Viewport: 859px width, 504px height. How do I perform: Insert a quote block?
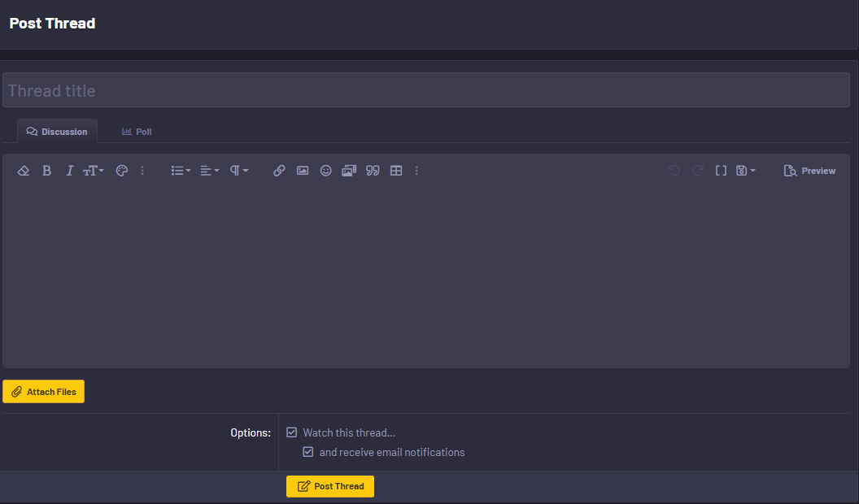point(373,171)
